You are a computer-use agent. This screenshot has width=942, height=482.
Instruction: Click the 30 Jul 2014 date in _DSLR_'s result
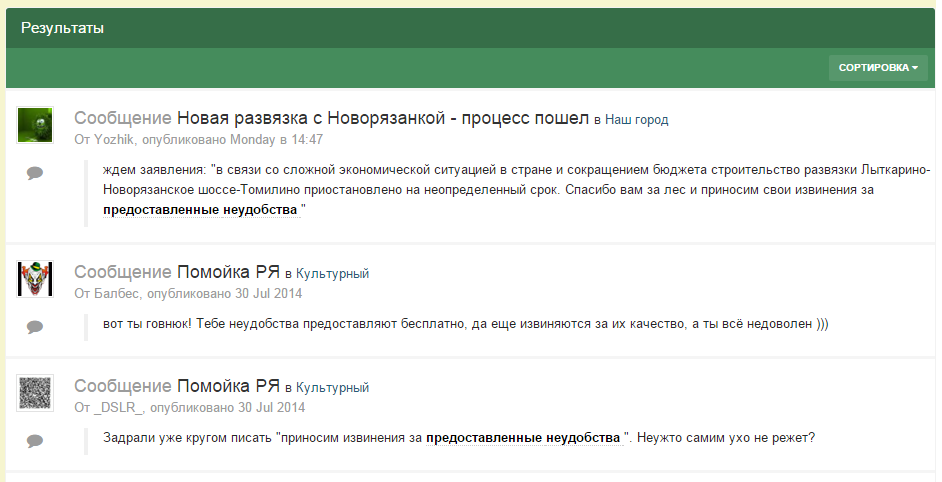272,407
